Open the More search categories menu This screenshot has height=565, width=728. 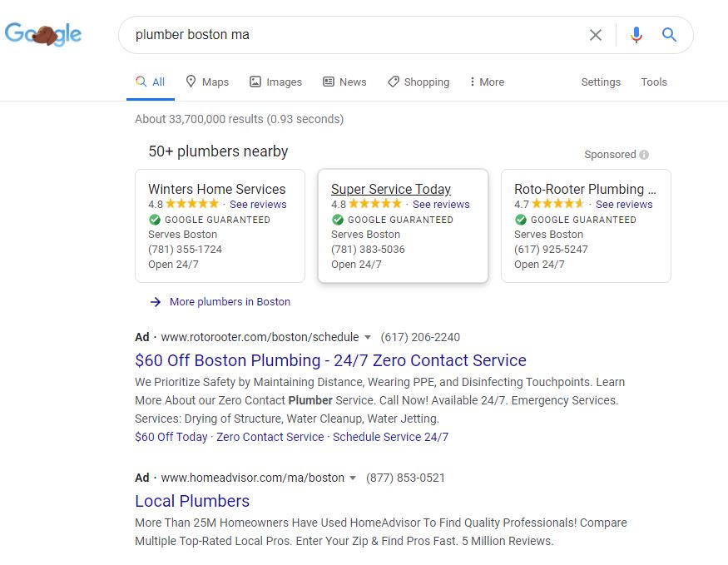(x=487, y=82)
